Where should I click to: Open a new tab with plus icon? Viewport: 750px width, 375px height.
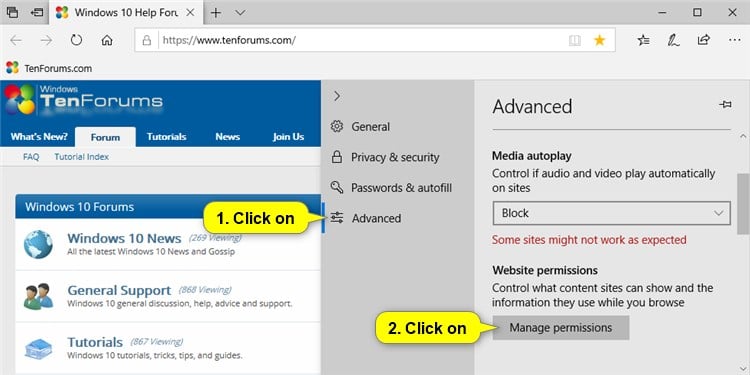(x=216, y=12)
